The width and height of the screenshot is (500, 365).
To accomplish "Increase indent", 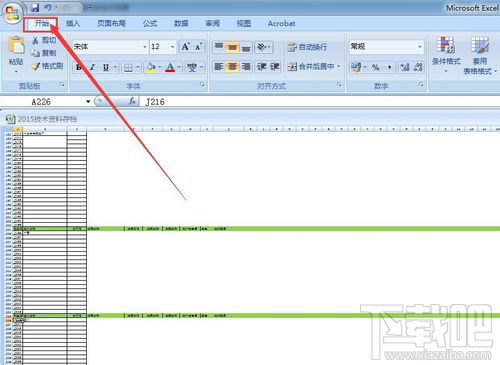I will (x=274, y=67).
